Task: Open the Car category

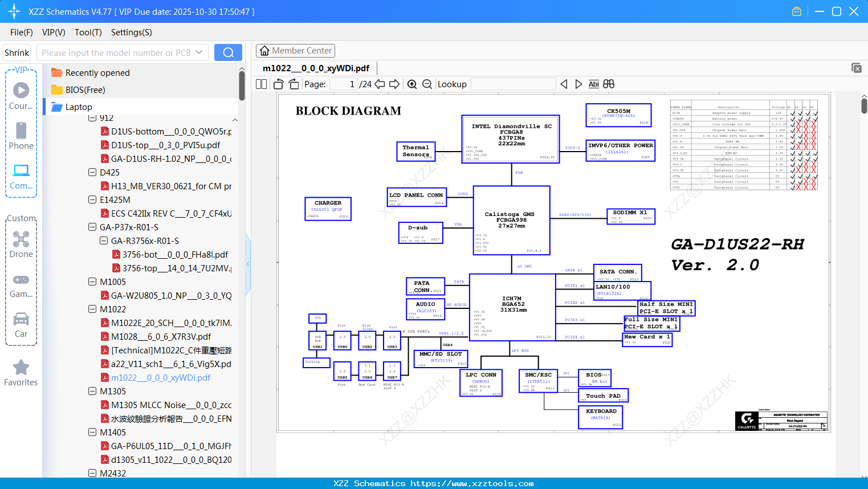Action: click(x=21, y=325)
